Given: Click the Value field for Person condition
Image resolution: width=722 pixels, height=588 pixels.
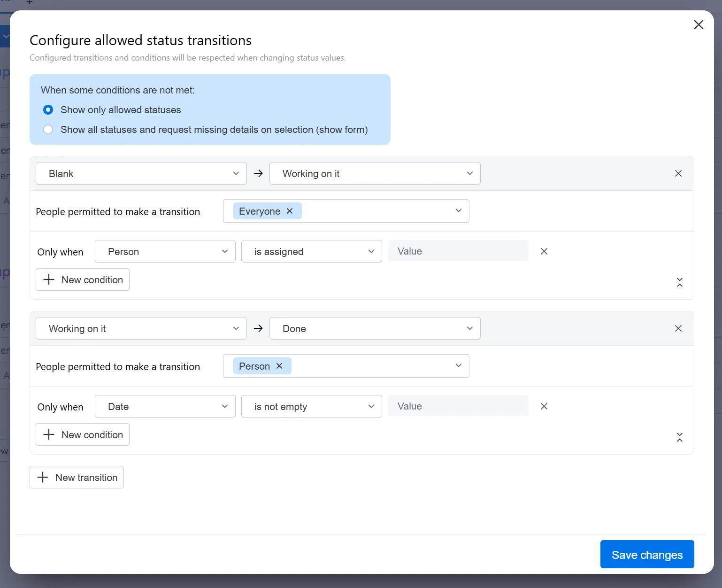Looking at the screenshot, I should [458, 251].
